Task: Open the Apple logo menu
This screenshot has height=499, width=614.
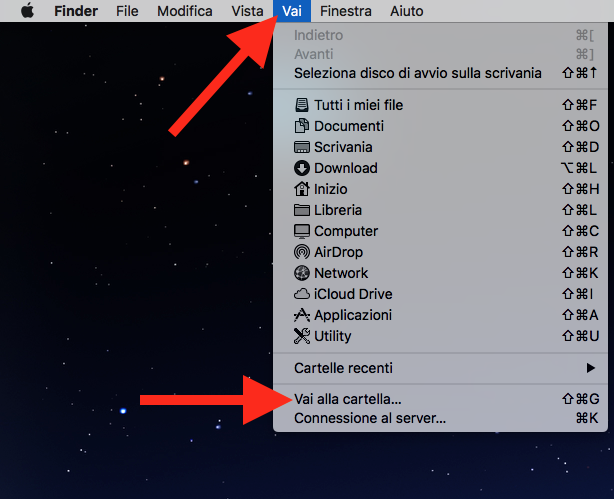Action: [x=27, y=11]
